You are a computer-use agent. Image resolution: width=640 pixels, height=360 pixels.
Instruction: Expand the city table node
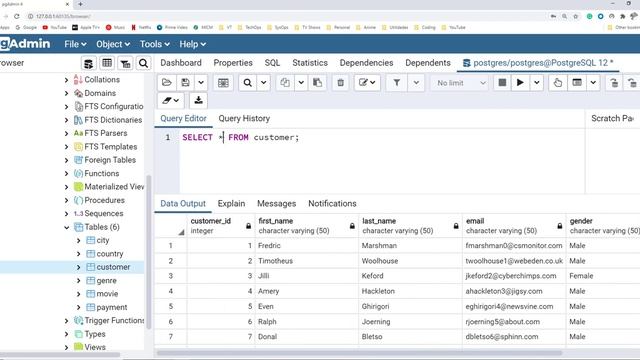(78, 240)
